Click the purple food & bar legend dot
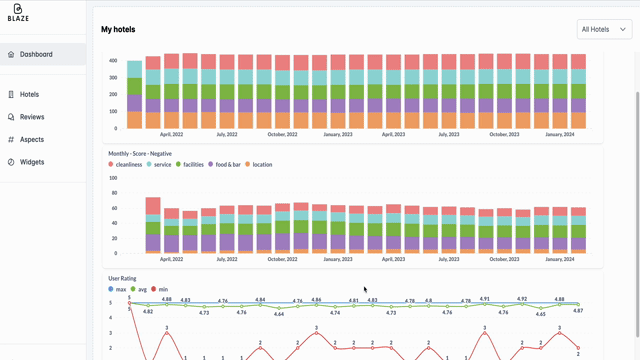The width and height of the screenshot is (640, 360). point(211,164)
